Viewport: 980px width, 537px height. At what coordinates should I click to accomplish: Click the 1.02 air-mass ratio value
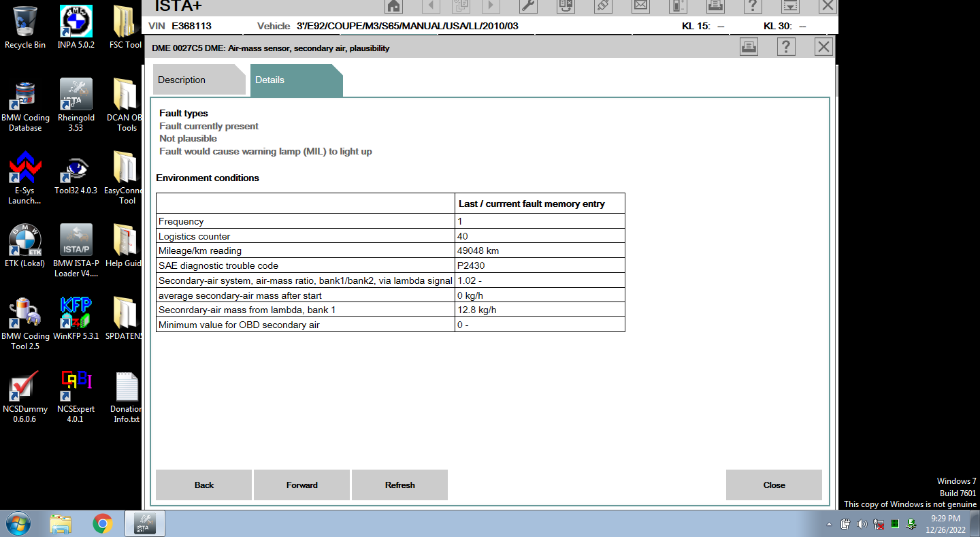(540, 280)
